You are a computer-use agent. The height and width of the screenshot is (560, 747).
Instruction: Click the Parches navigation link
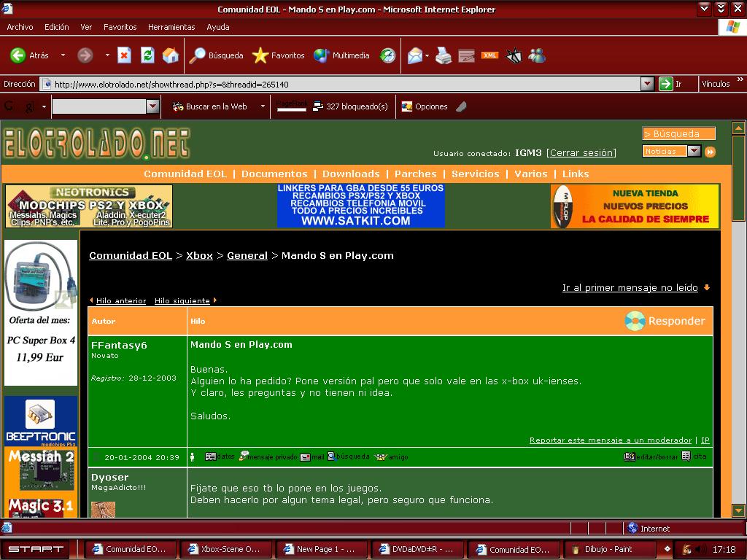[415, 174]
